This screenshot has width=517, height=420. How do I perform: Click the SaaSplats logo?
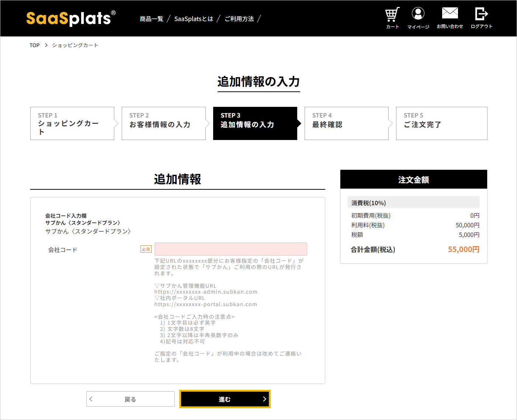[x=71, y=18]
